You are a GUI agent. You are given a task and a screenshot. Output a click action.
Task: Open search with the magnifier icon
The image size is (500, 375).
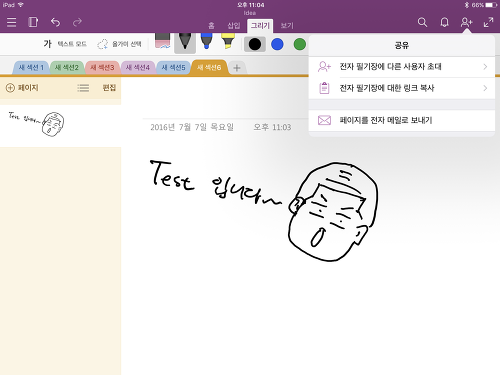click(x=422, y=22)
